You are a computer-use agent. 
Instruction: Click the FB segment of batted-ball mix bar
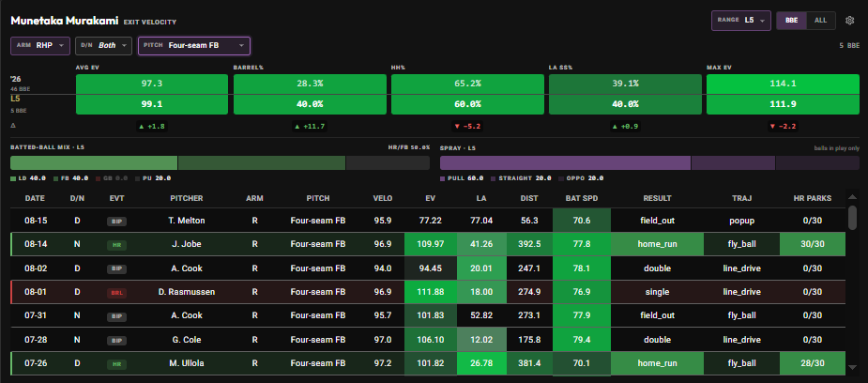coord(262,162)
